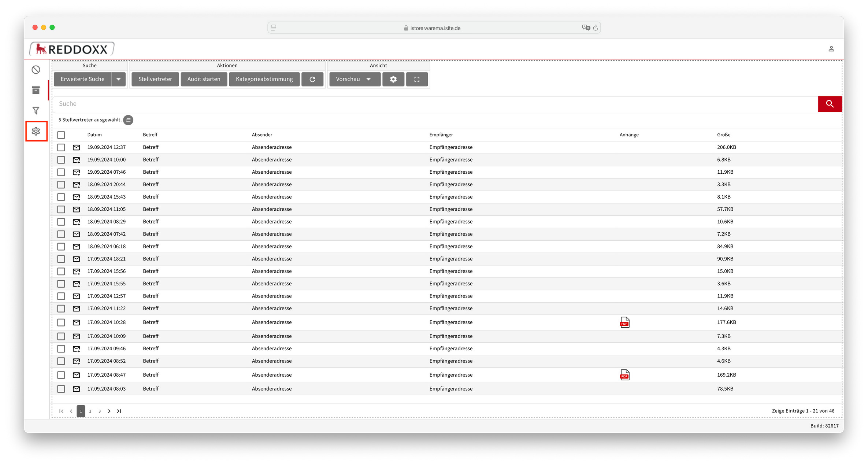Click into the Suche search field
The width and height of the screenshot is (868, 465).
coord(436,104)
